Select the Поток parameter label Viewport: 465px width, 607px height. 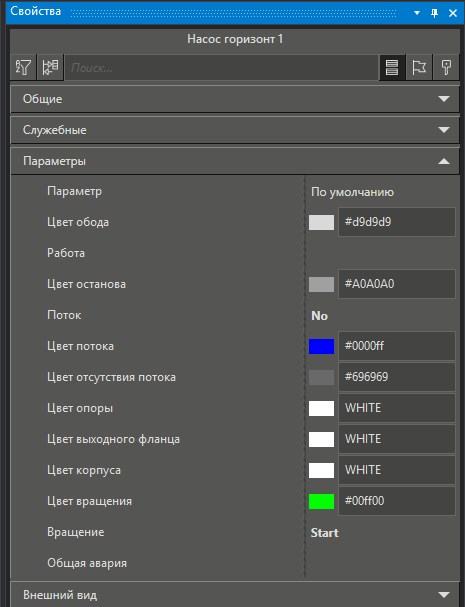pos(64,315)
